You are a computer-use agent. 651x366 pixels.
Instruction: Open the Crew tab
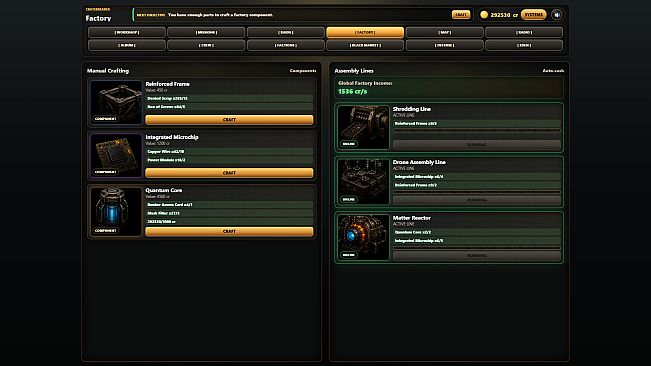click(x=206, y=45)
